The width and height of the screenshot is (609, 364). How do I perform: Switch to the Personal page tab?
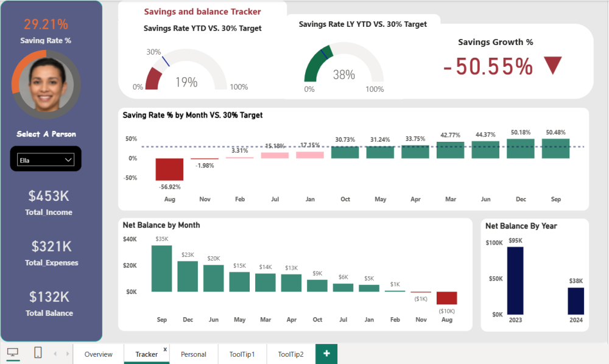(x=193, y=354)
